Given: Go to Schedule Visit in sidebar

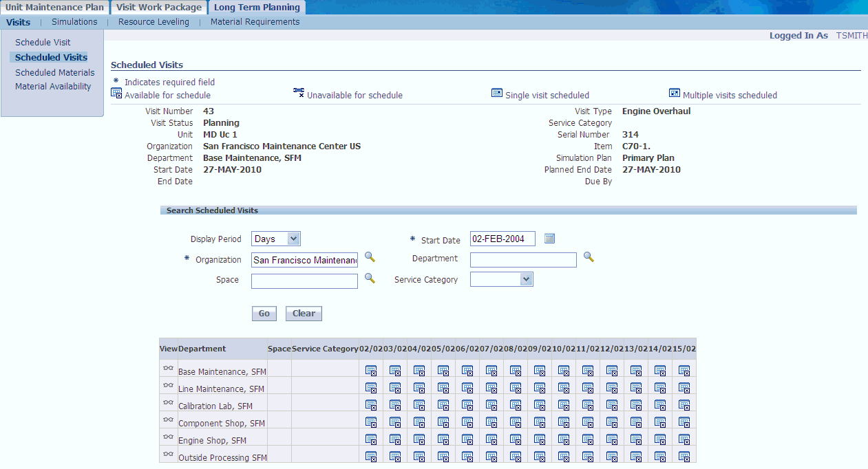Looking at the screenshot, I should click(43, 43).
